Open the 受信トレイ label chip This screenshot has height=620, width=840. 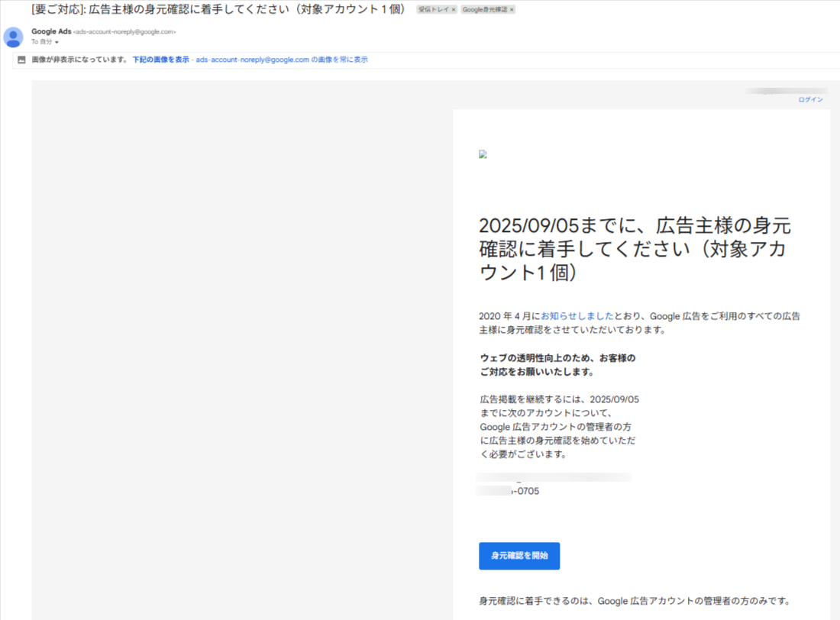tap(433, 10)
